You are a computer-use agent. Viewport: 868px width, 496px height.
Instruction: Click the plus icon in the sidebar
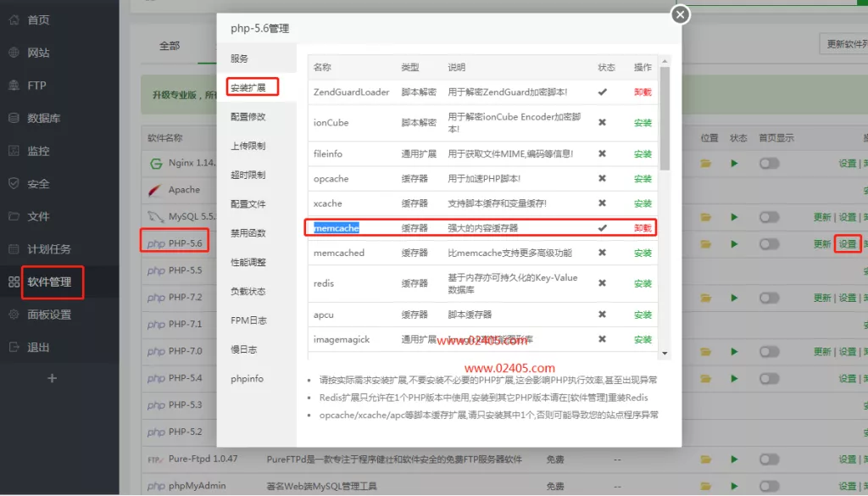pyautogui.click(x=52, y=378)
